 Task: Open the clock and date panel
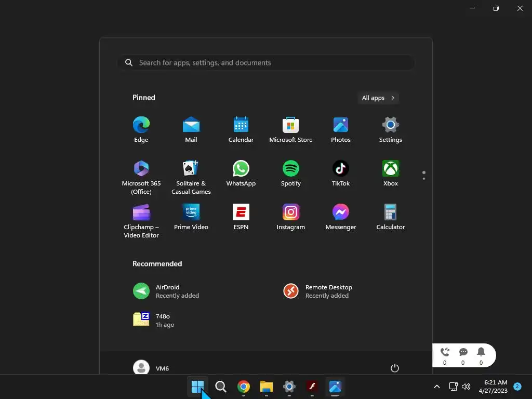pyautogui.click(x=493, y=387)
